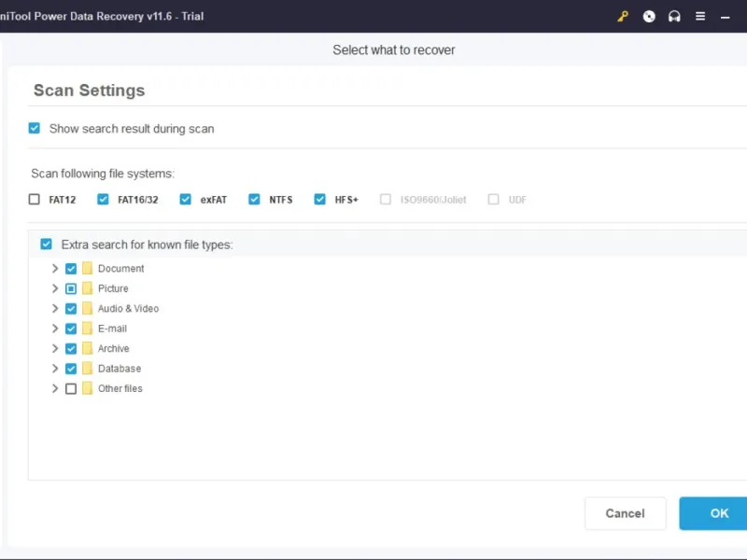Open the hamburger menu icon

click(x=699, y=17)
